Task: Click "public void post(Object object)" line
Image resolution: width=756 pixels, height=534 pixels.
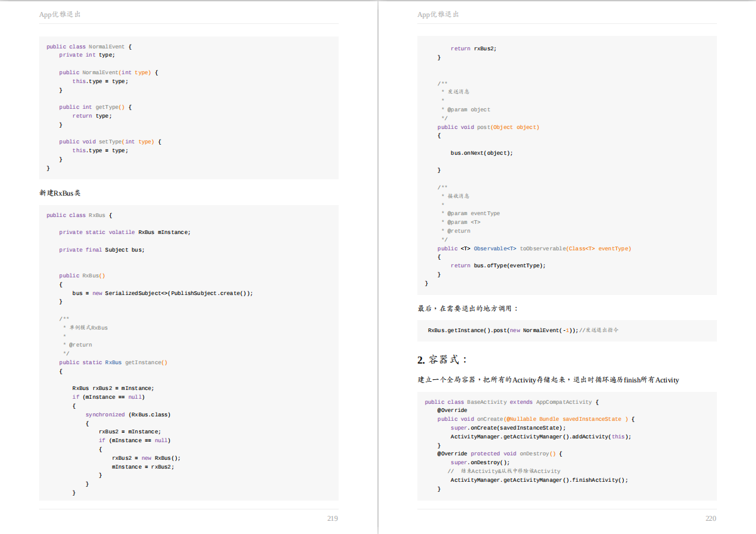Action: coord(488,127)
